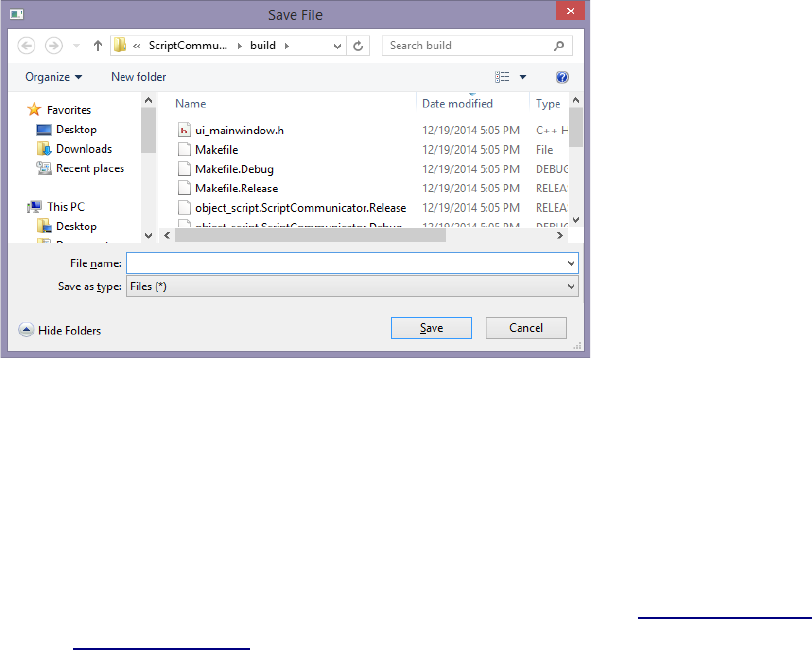Click the folder icon in the address bar
The image size is (812, 650).
click(x=120, y=45)
